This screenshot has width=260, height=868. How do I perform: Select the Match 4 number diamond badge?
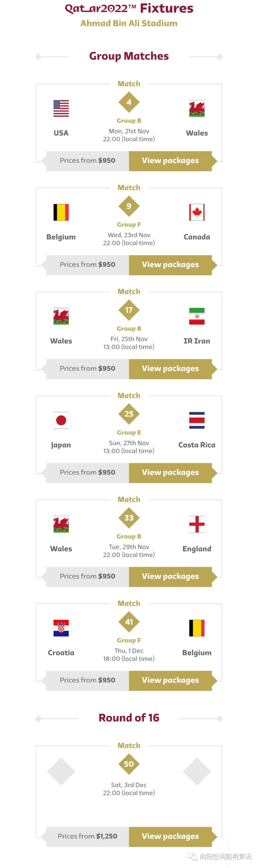[x=129, y=102]
